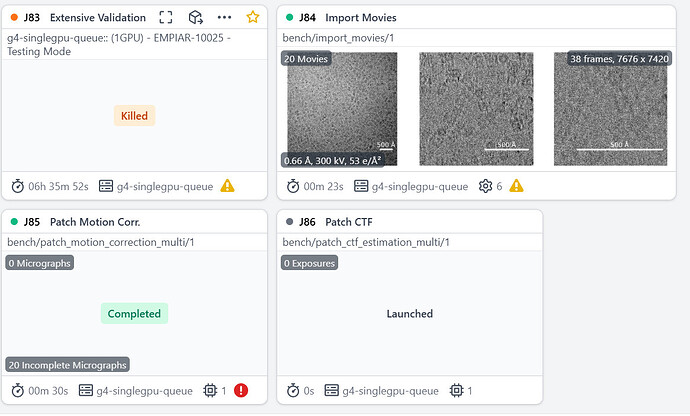Click the yellow warning triangle on J84

(x=516, y=186)
